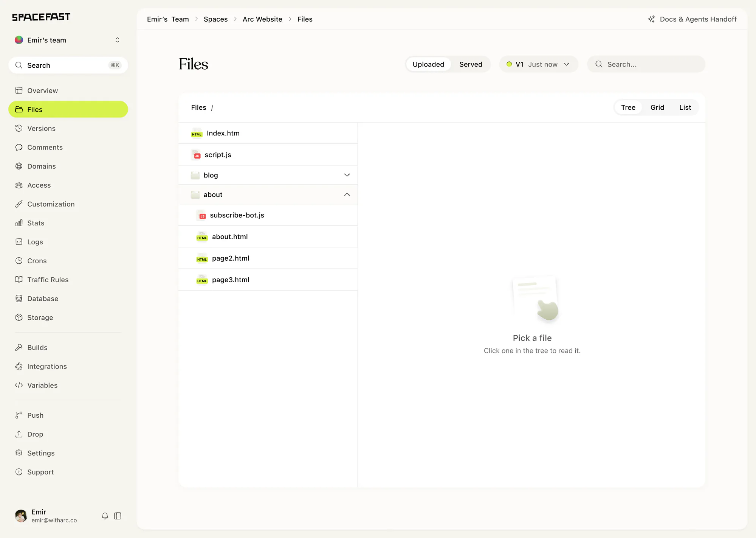Switch to Uploaded files view

pyautogui.click(x=428, y=64)
